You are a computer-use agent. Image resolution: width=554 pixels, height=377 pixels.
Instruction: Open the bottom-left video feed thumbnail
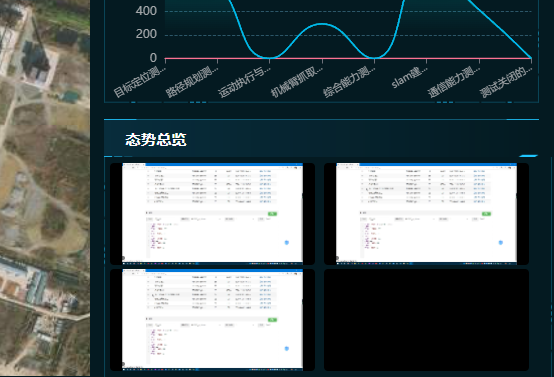tap(212, 320)
